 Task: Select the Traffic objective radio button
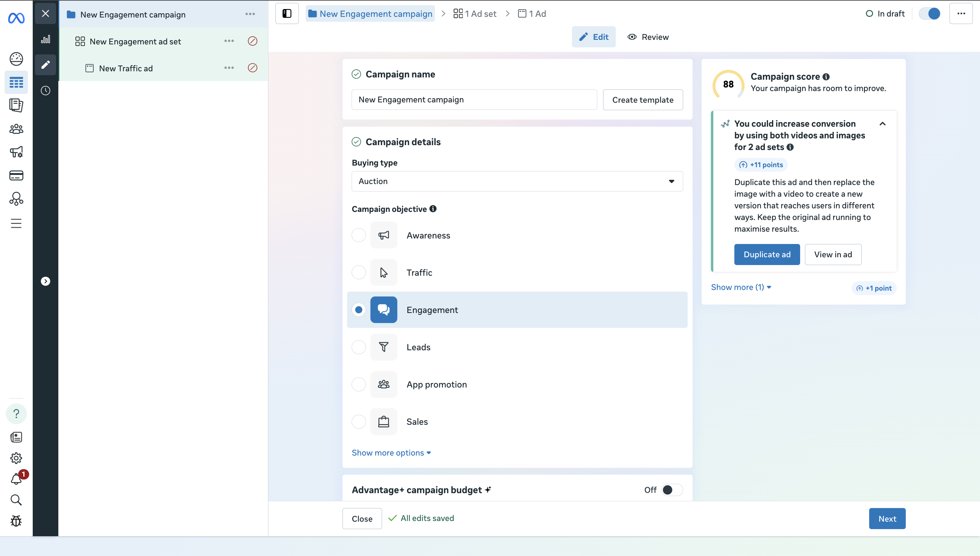(x=359, y=273)
